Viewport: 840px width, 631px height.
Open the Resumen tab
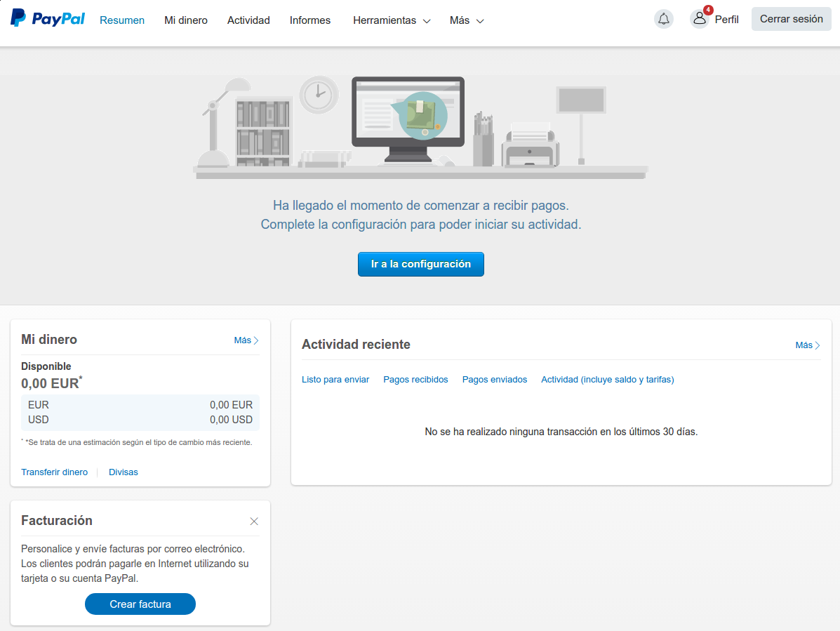(122, 20)
